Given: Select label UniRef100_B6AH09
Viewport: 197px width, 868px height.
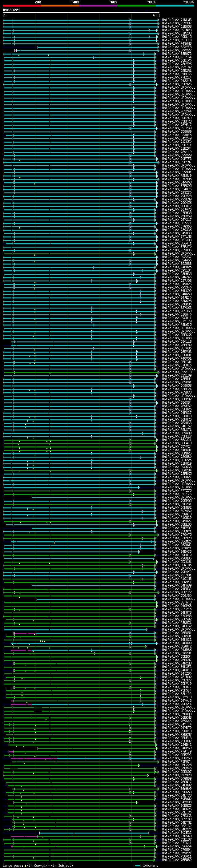Looking at the screenshot, I should coord(177,789).
